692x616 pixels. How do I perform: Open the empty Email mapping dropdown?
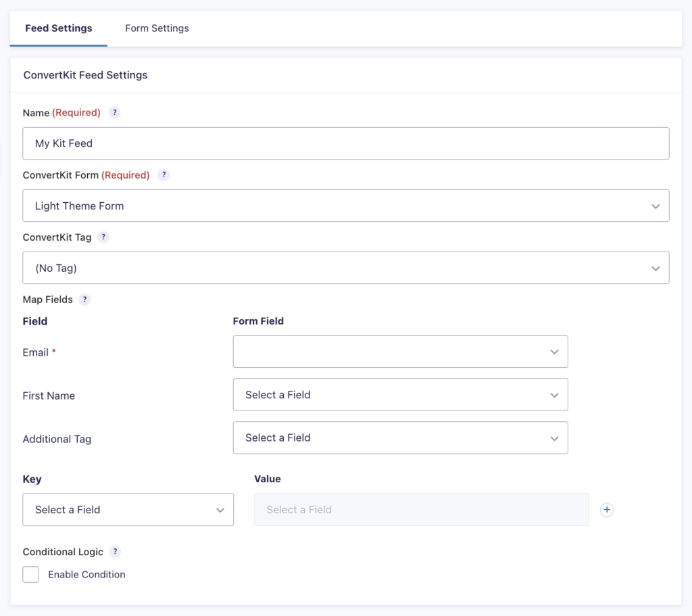click(x=400, y=352)
